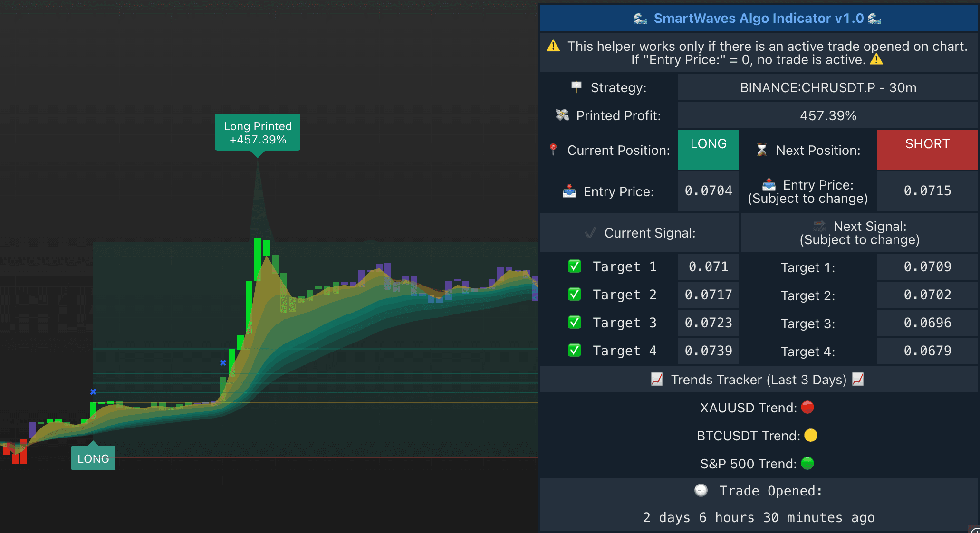
Task: Click the warning triangle icon above Strategy row
Action: click(x=554, y=46)
